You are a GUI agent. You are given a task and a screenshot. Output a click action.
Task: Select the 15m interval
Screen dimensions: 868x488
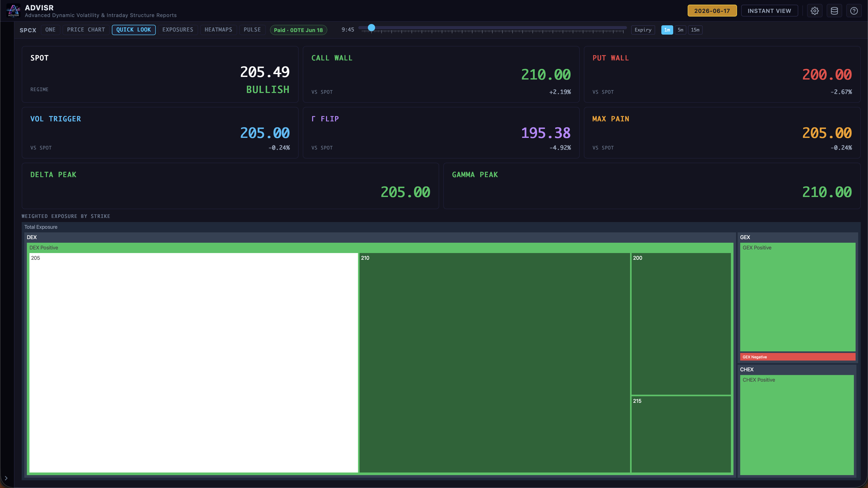pyautogui.click(x=695, y=30)
